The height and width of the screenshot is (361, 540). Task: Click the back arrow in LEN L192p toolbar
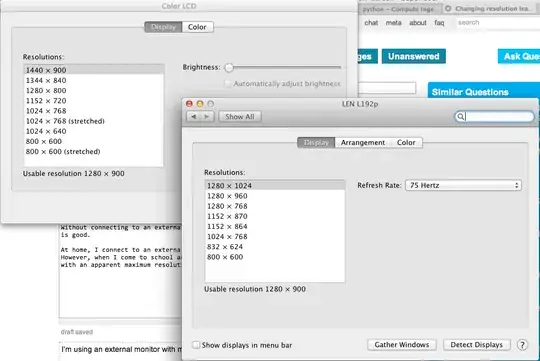[x=194, y=117]
